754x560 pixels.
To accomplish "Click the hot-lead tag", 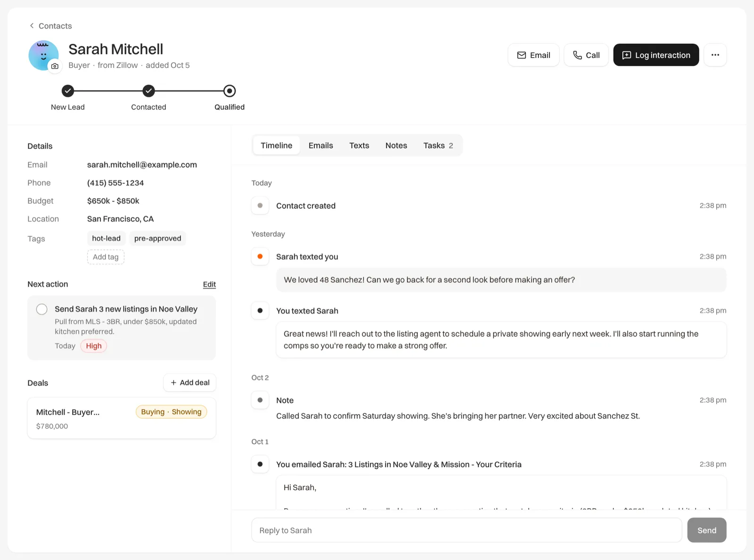I will coord(107,239).
